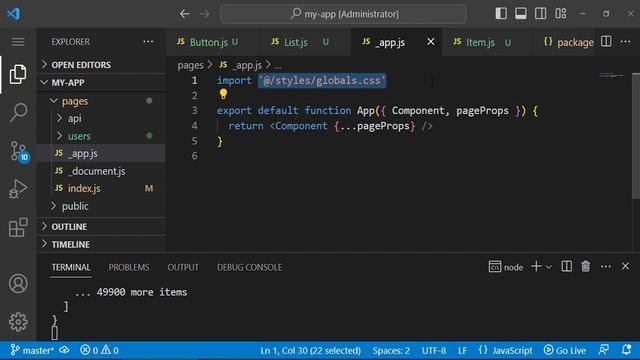Split the terminal
640x360 pixels.
click(x=567, y=267)
